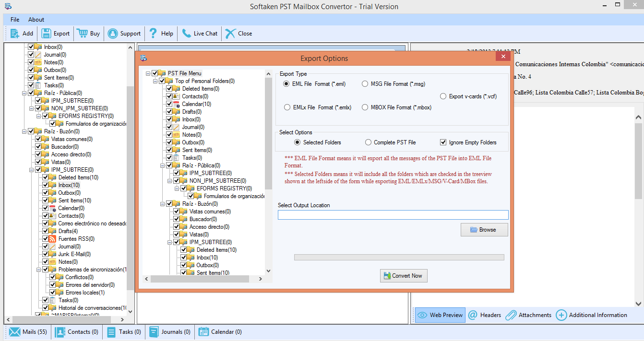Collapse Top of Personal Folders node
644x341 pixels.
155,81
